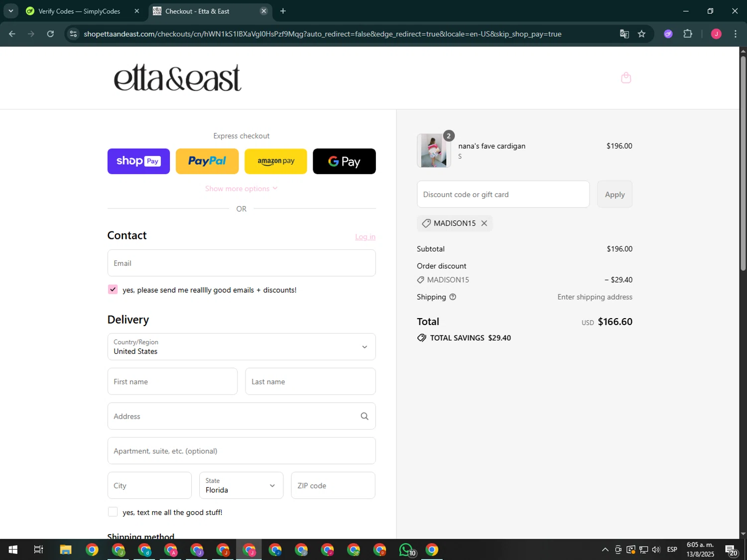747x560 pixels.
Task: Click the Log in link
Action: [365, 237]
